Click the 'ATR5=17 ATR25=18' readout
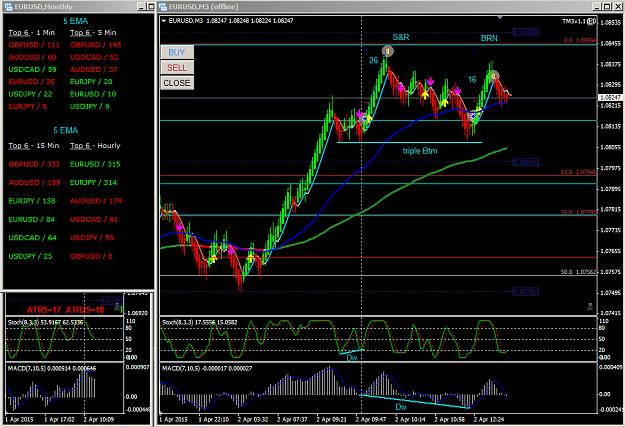This screenshot has width=625, height=427. (x=65, y=310)
